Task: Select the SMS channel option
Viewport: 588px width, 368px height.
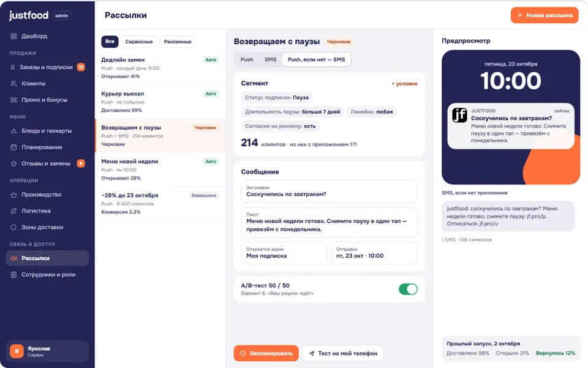Action: pos(270,59)
